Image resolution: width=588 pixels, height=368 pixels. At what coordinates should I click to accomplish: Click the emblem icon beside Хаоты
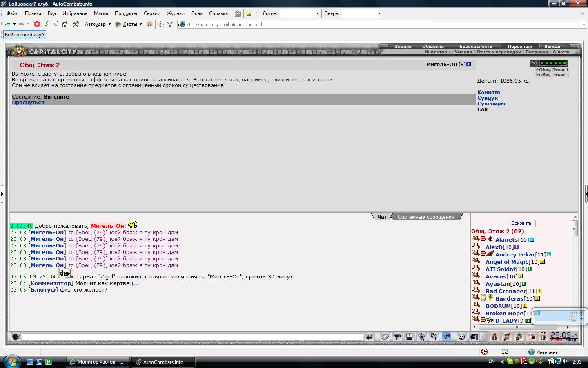coord(118,24)
